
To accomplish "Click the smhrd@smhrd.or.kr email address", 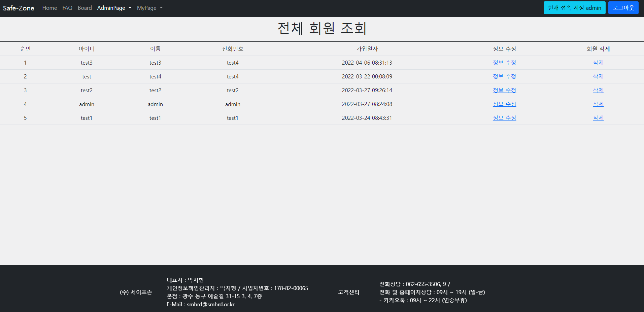I will coord(211,304).
